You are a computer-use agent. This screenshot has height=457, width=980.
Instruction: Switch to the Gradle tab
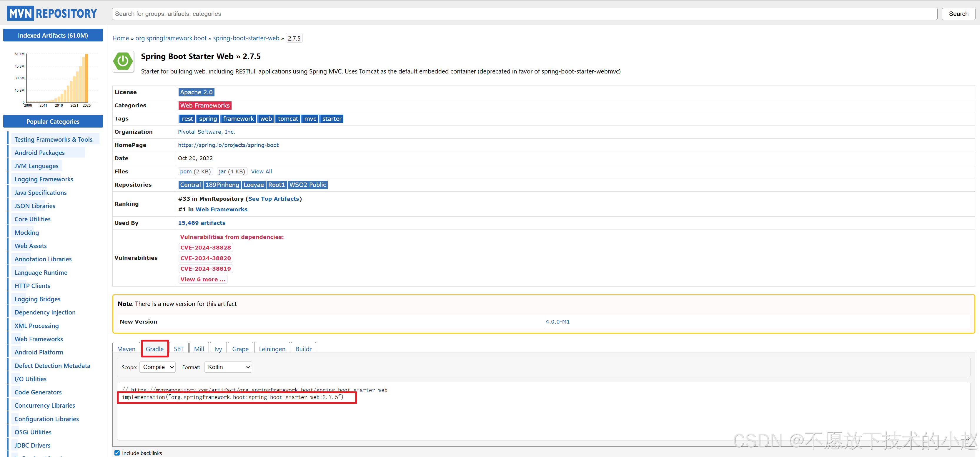pyautogui.click(x=154, y=349)
